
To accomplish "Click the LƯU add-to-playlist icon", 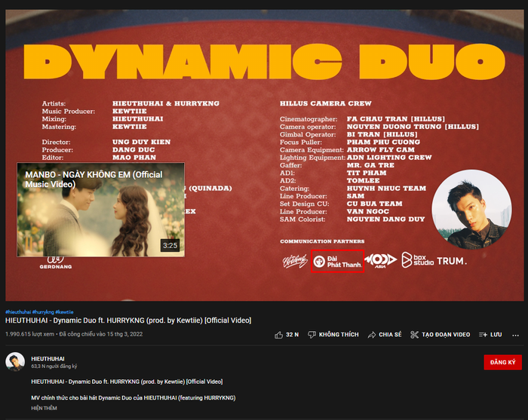I will [483, 335].
